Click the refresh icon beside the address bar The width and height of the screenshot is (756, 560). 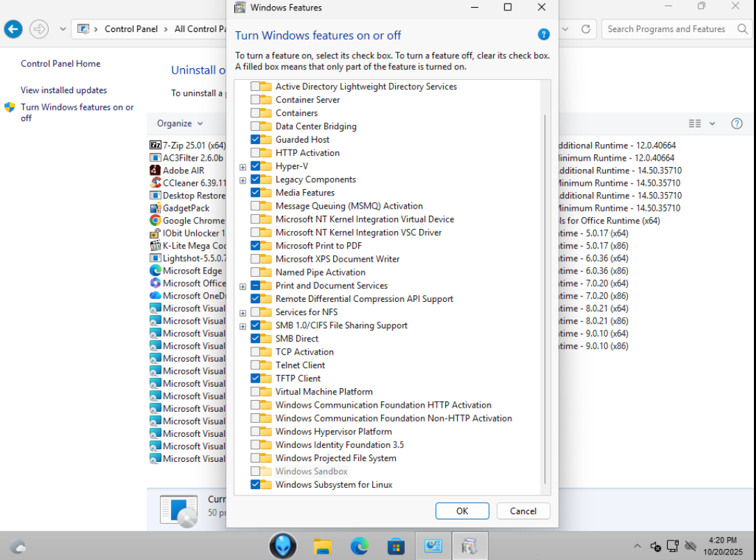coord(586,29)
